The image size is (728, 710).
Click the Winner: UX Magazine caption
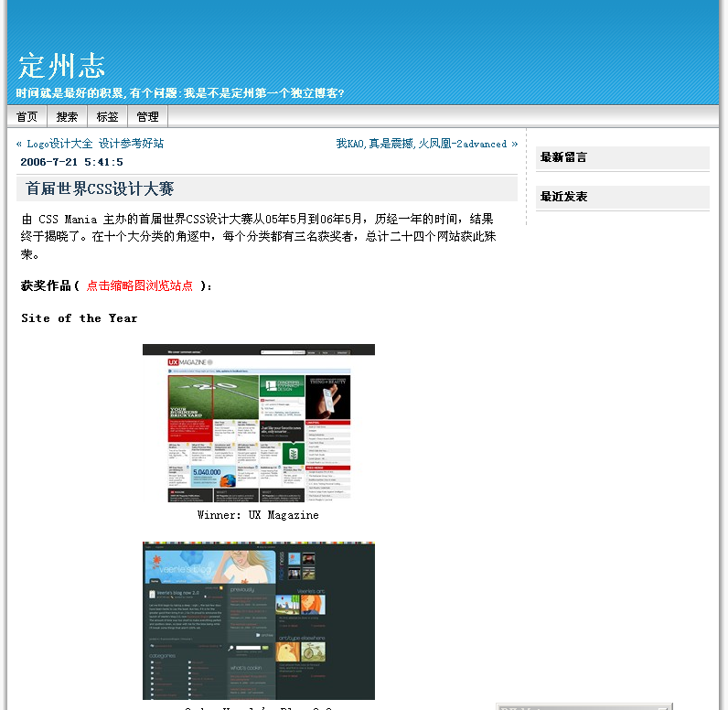click(258, 515)
